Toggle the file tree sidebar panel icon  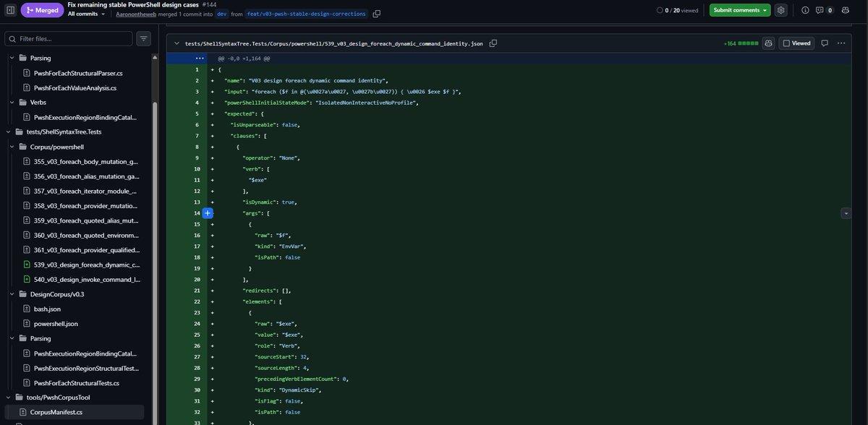point(10,9)
